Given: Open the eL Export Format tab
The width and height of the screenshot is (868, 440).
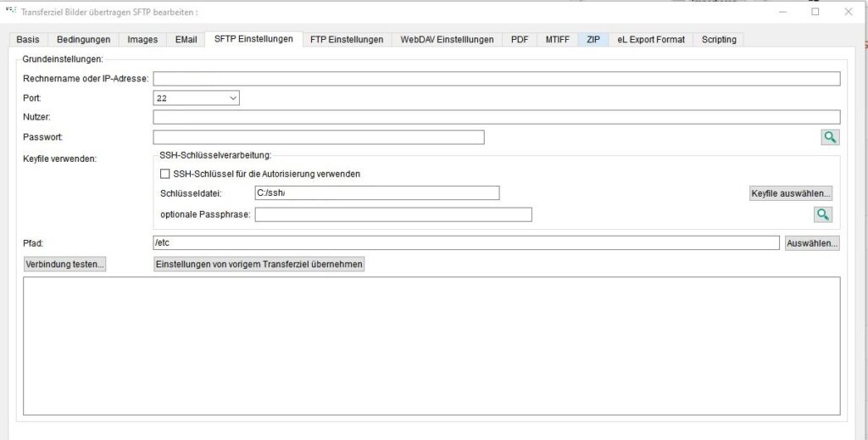Looking at the screenshot, I should click(x=650, y=39).
